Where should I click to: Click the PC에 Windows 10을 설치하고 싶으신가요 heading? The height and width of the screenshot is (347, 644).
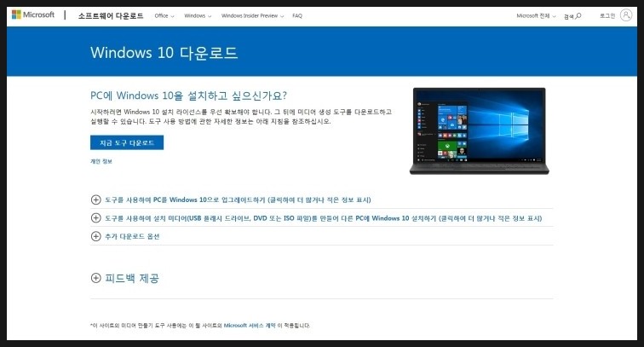188,95
